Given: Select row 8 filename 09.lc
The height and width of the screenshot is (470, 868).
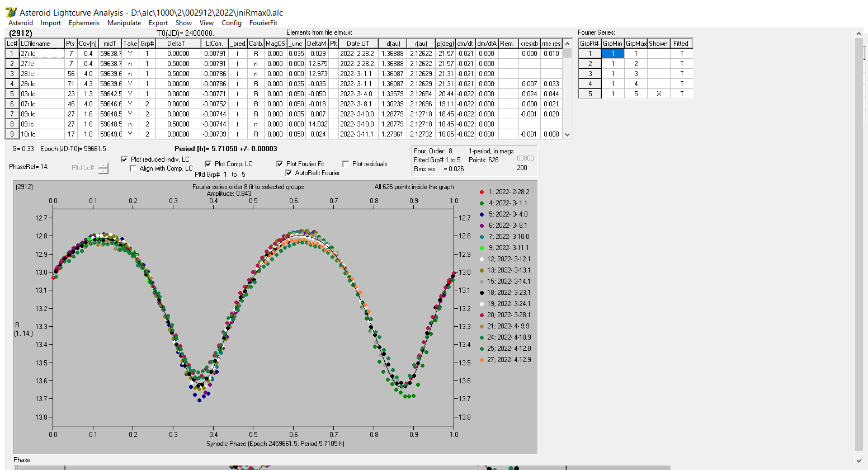Looking at the screenshot, I should (41, 124).
